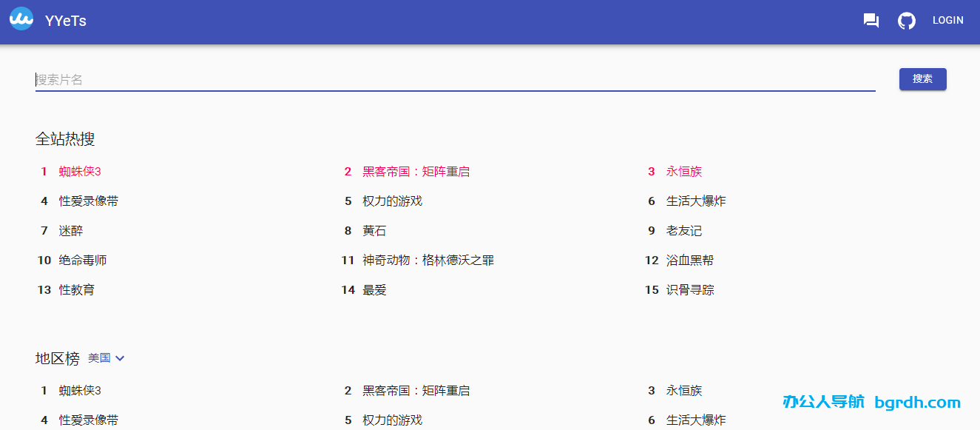Open the comments chat icon
This screenshot has width=980, height=430.
pyautogui.click(x=871, y=21)
